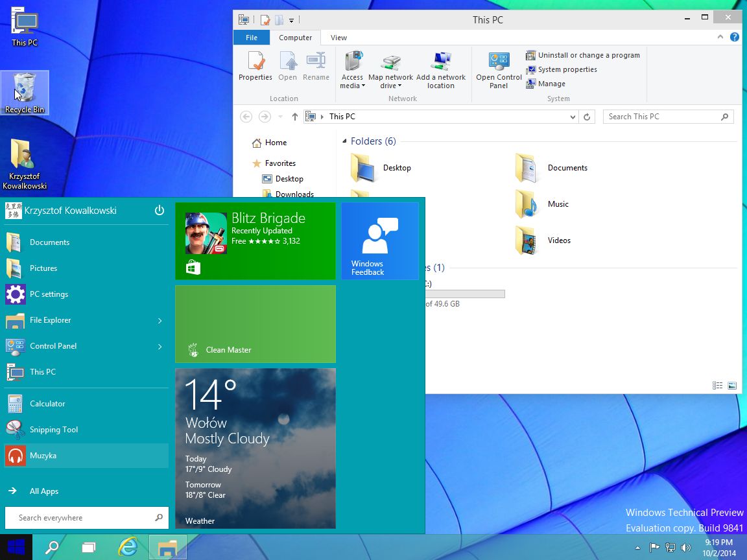Open the This PC desktop icon

point(24,27)
